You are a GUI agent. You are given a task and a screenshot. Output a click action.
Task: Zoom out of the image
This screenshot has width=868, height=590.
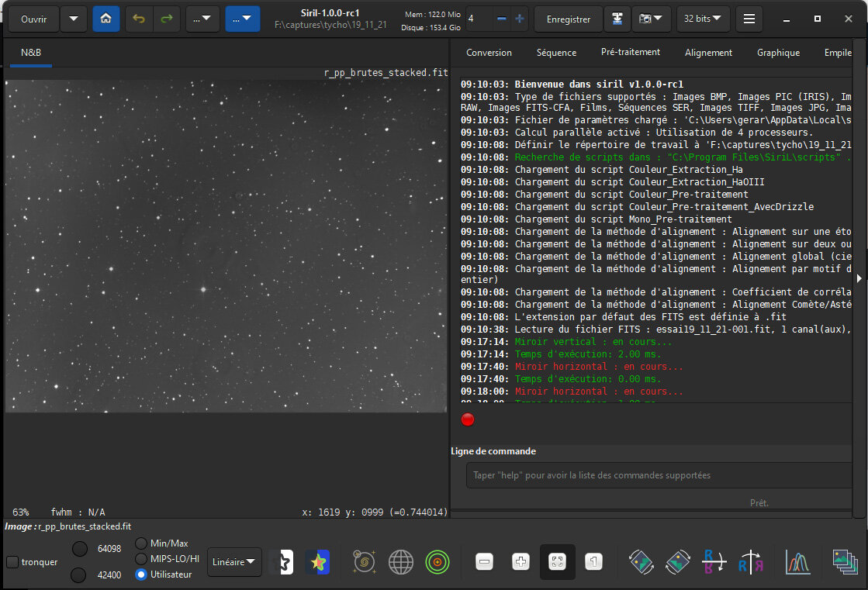[484, 562]
